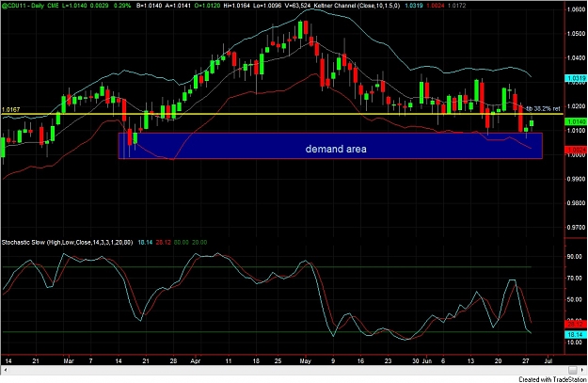Click the 90.00 stochastic axis label
Viewport: 588px width, 383px height.
coord(575,257)
